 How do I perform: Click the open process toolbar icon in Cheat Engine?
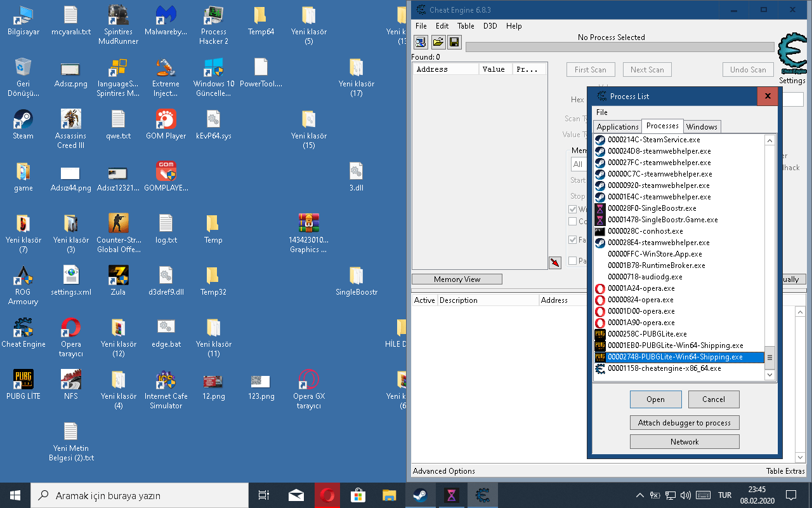pyautogui.click(x=421, y=42)
